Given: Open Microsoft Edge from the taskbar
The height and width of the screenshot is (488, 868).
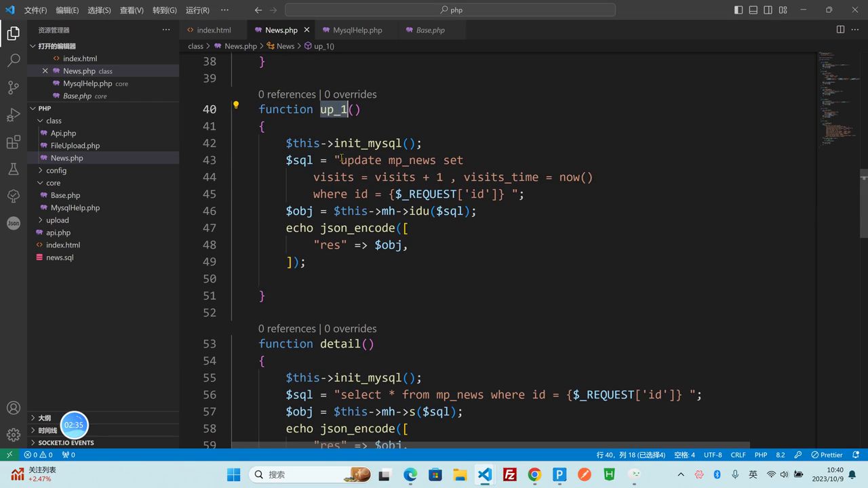Looking at the screenshot, I should (410, 474).
